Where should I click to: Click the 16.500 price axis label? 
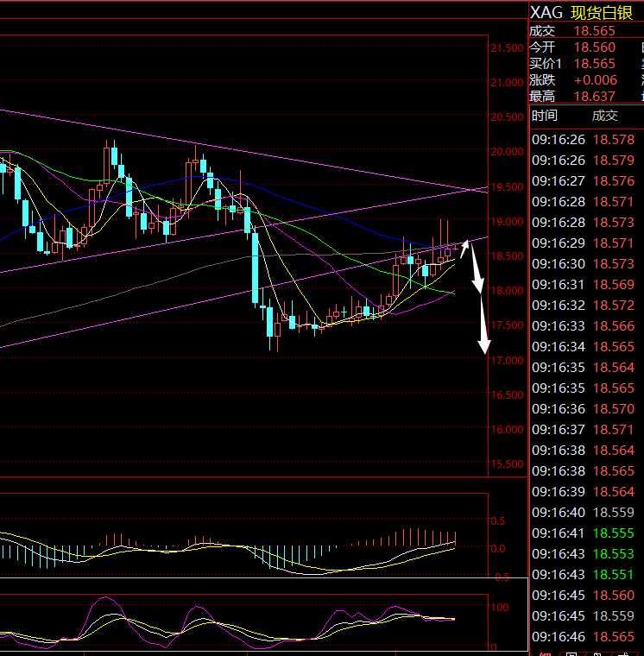click(507, 395)
